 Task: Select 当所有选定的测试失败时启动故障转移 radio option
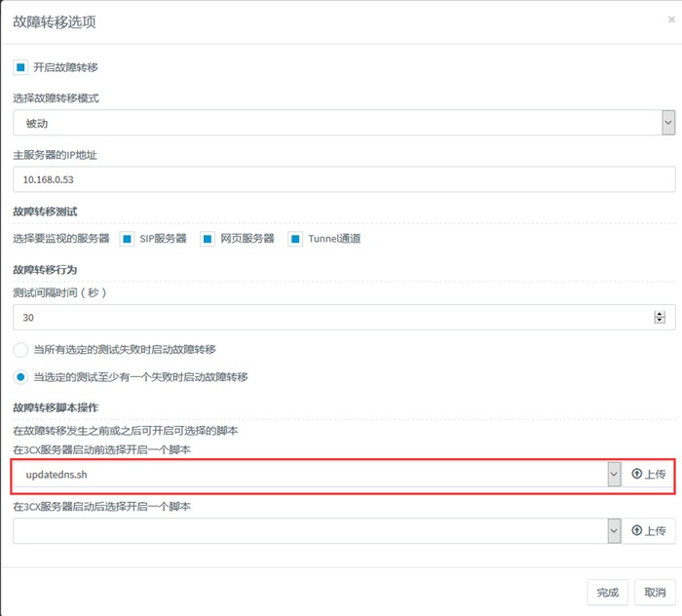[20, 350]
